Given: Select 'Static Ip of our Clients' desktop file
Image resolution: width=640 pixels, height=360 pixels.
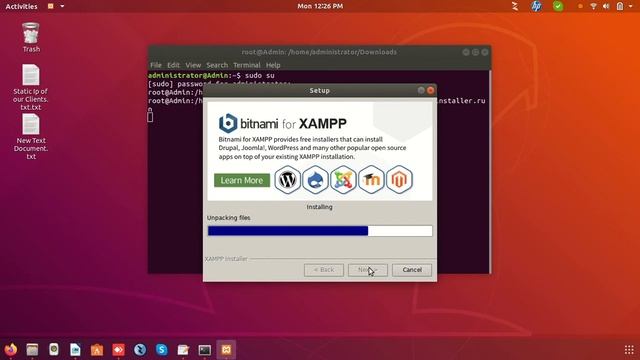Looking at the screenshot, I should 31,87.
